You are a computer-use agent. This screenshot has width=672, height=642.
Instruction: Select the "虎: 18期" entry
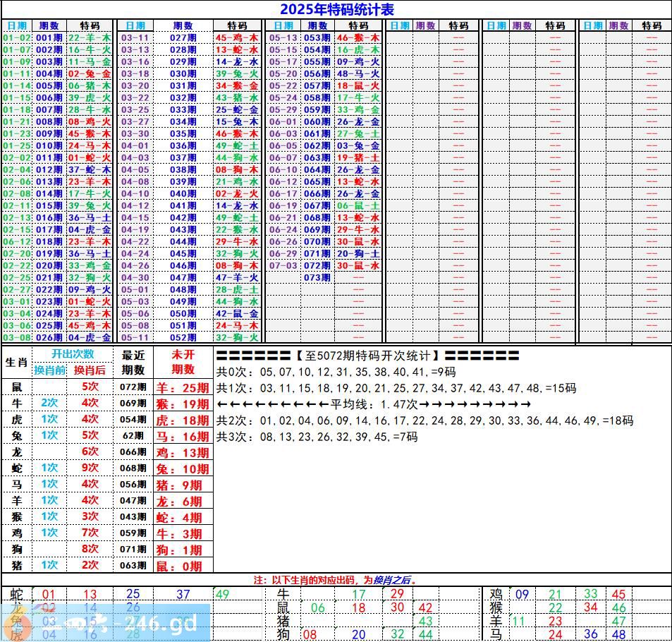click(x=183, y=420)
